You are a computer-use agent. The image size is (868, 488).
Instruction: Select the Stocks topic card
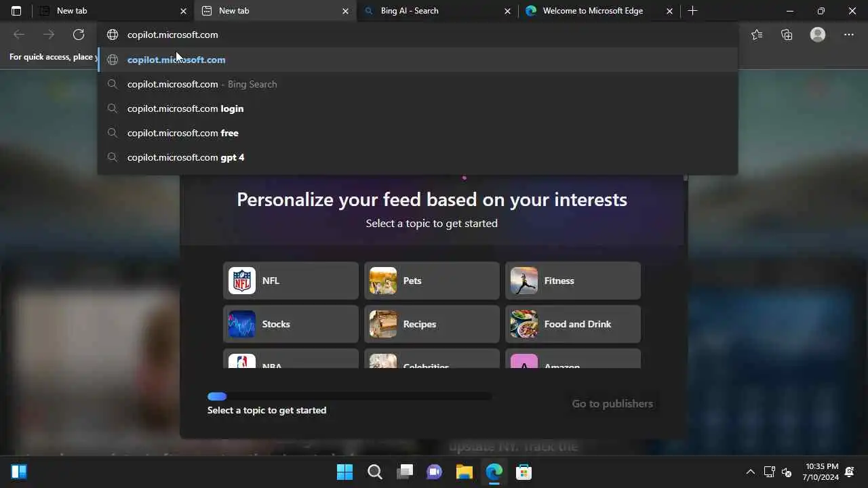291,324
